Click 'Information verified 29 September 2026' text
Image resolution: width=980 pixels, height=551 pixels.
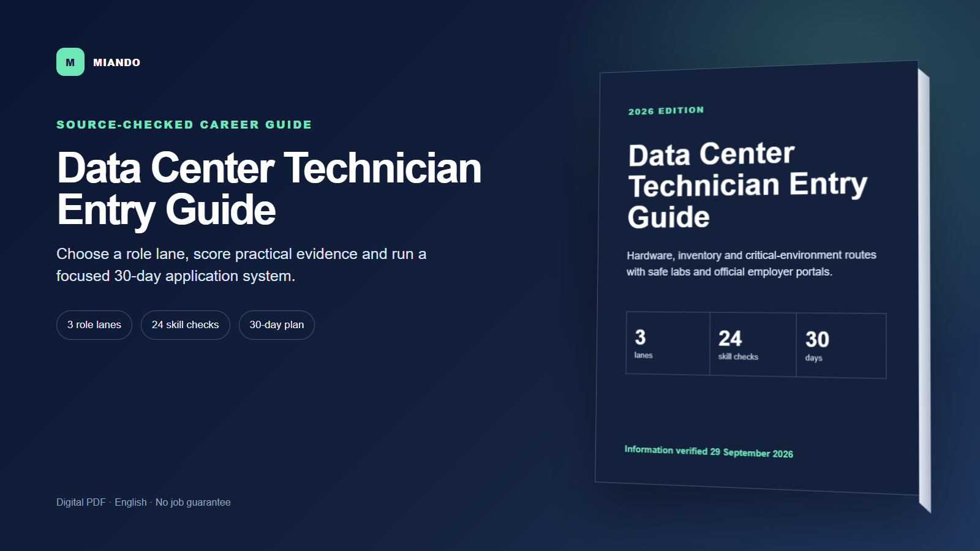709,451
